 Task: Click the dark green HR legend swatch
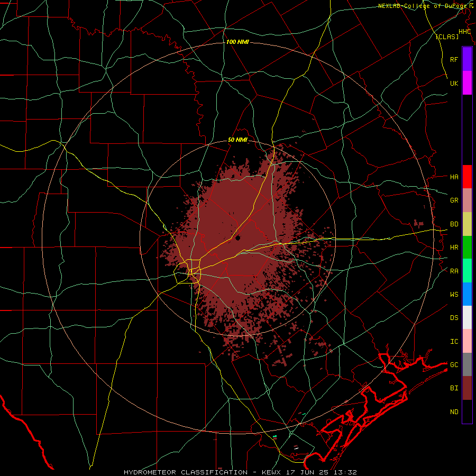point(467,248)
